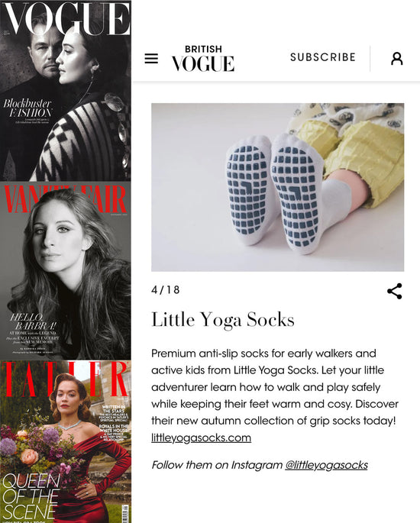Open the hamburger navigation menu
The height and width of the screenshot is (523, 420).
coord(151,58)
